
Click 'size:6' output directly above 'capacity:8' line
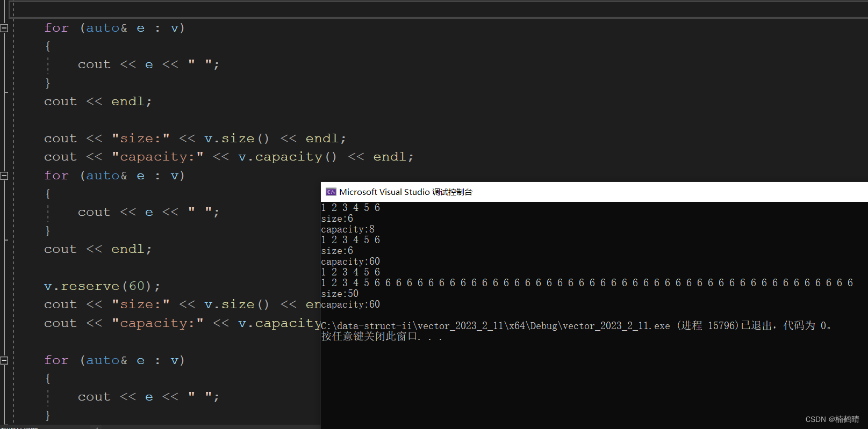[x=337, y=219]
